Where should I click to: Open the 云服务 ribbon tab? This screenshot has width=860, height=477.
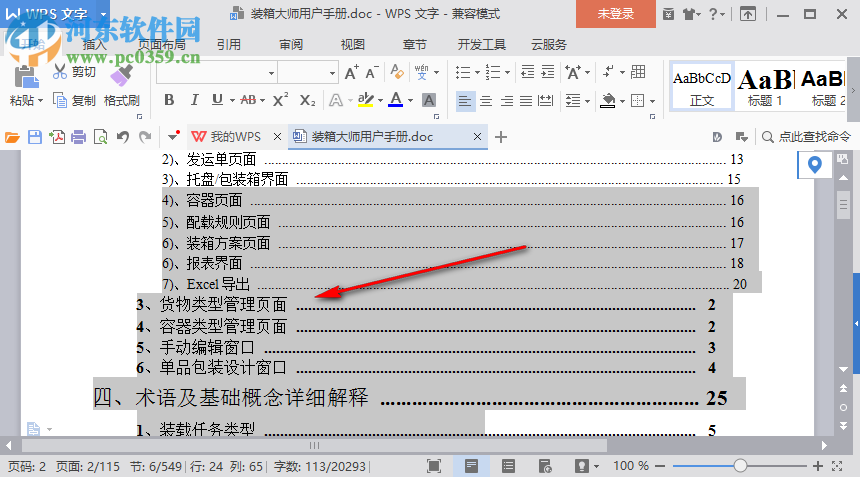[x=548, y=44]
